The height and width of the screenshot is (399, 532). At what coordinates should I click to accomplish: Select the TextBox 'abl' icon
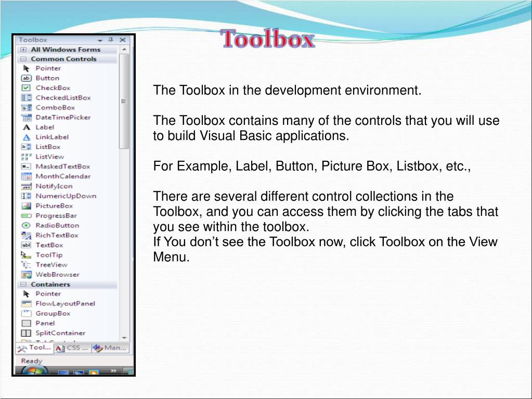pos(26,245)
